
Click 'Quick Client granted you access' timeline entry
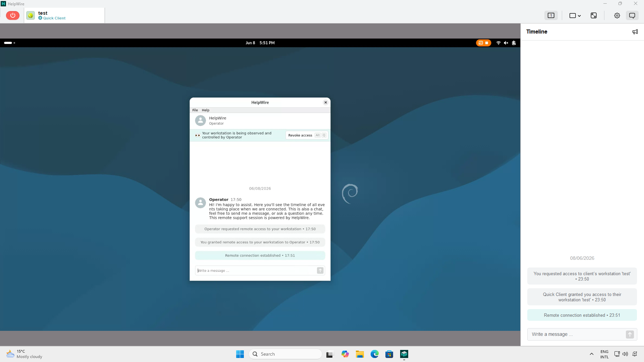pos(582,297)
